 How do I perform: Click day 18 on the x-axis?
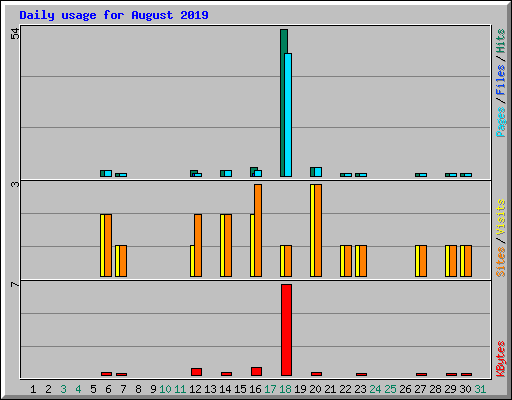click(285, 389)
